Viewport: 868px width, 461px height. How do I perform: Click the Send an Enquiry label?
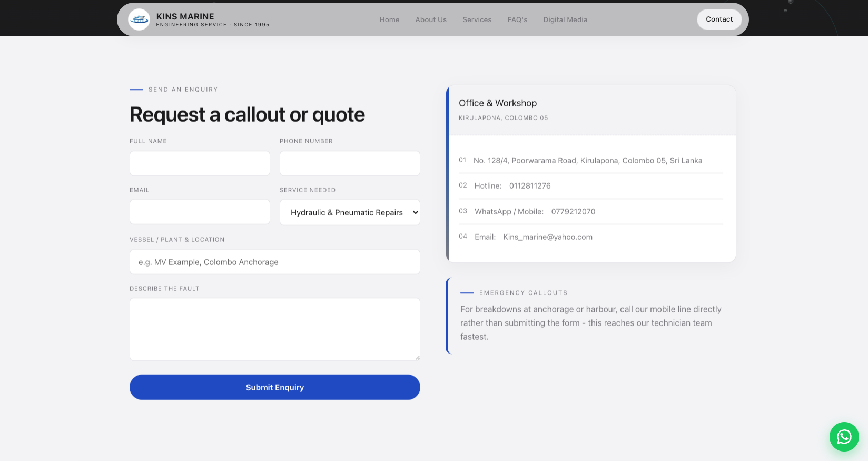click(183, 90)
